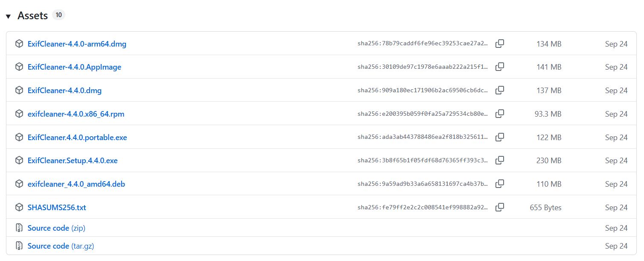The width and height of the screenshot is (644, 261).
Task: Click the 122 MB file size
Action: click(x=549, y=138)
